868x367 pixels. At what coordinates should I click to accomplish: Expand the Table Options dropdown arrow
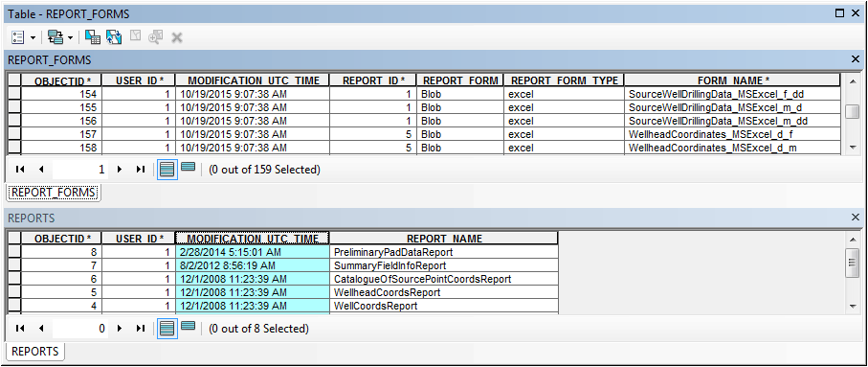[33, 38]
